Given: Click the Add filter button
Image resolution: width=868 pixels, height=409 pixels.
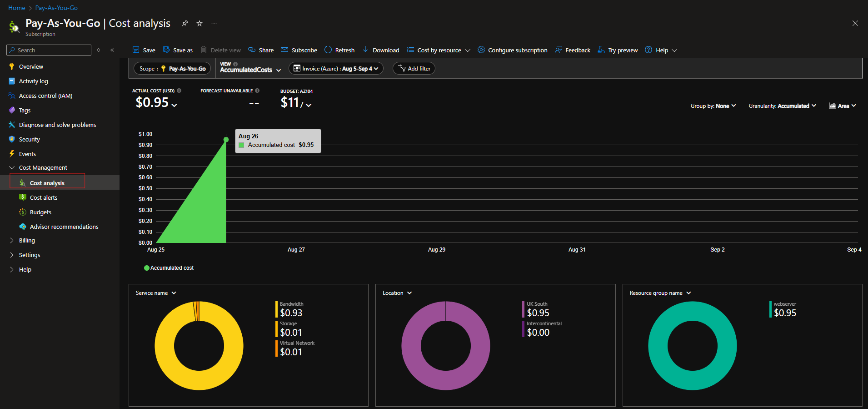Looking at the screenshot, I should click(414, 69).
